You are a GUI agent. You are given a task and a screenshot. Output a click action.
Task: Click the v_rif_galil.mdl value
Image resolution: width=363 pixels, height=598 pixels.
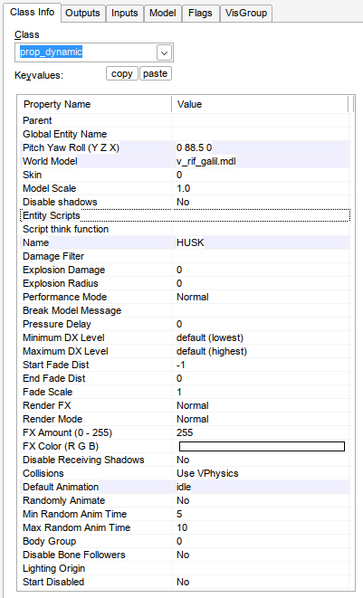[206, 161]
